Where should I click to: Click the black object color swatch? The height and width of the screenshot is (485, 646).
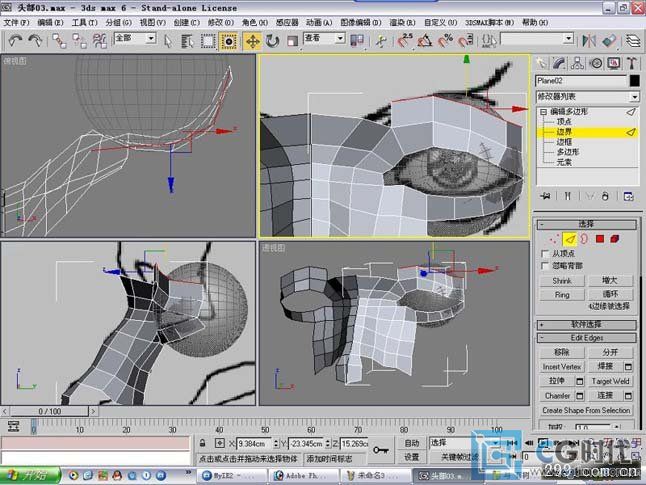[634, 81]
